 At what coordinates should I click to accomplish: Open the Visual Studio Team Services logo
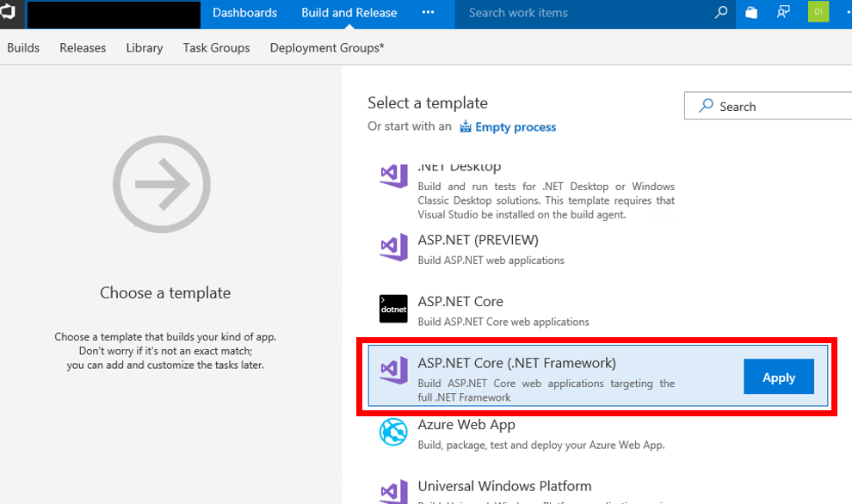pos(9,13)
